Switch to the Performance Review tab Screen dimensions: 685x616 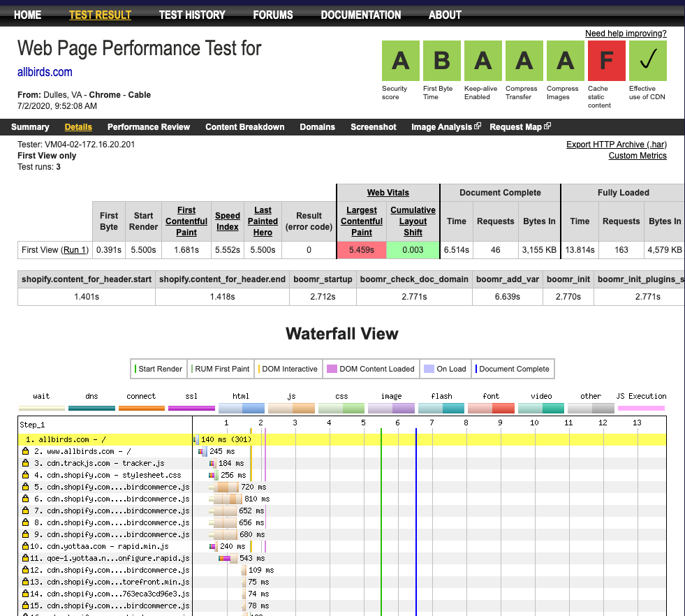click(149, 126)
